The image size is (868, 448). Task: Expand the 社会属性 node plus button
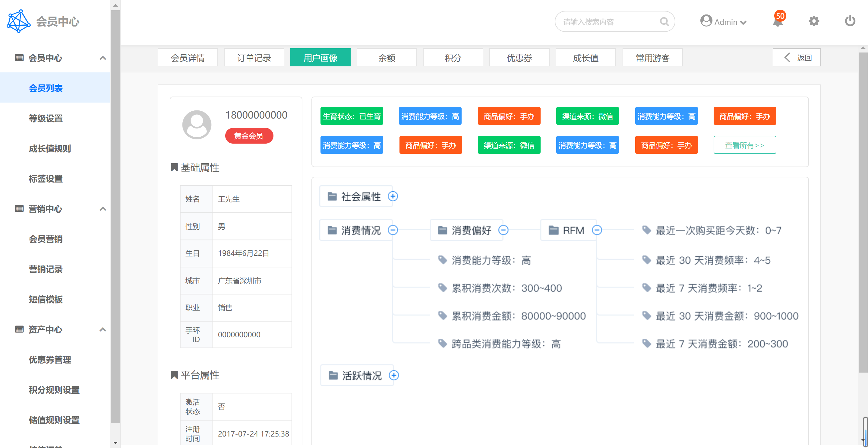tap(393, 196)
